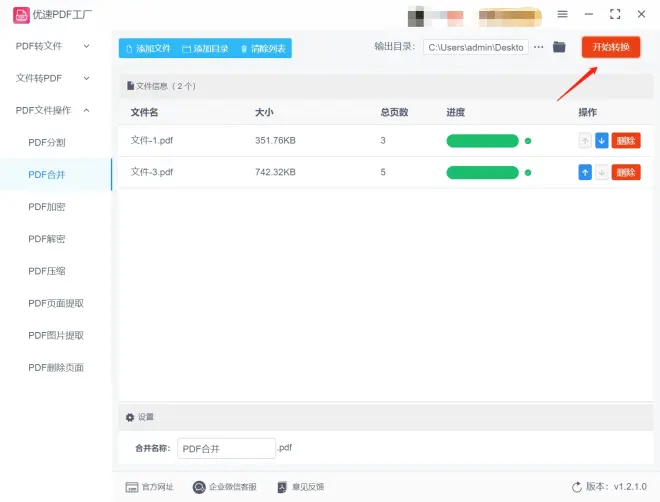Click the size value 742.32KB

pyautogui.click(x=275, y=172)
